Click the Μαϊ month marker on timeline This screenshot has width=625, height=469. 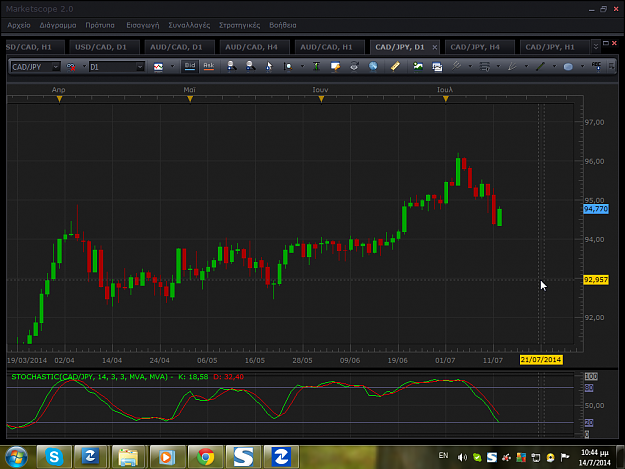point(190,98)
